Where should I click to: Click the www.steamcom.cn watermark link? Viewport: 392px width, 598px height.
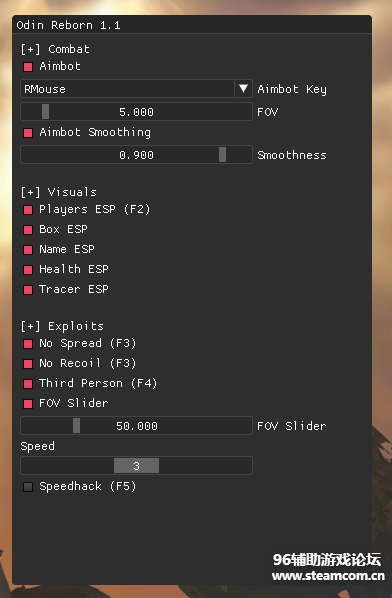tap(328, 575)
